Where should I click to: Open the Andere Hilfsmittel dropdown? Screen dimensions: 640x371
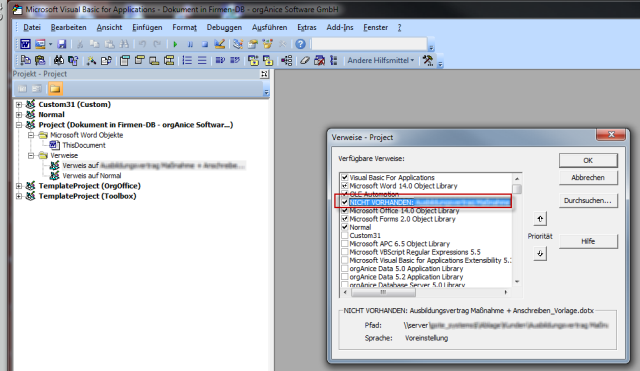click(380, 60)
